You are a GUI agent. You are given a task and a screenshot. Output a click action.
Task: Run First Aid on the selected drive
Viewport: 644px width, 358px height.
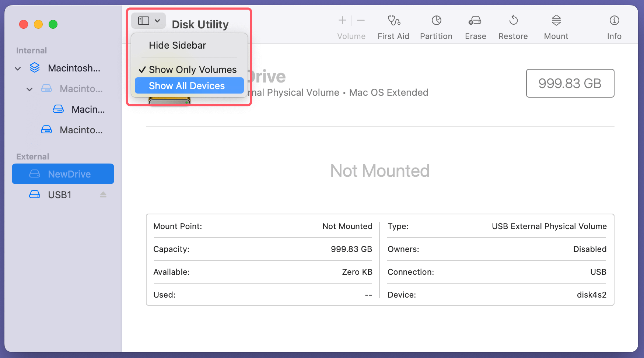393,26
